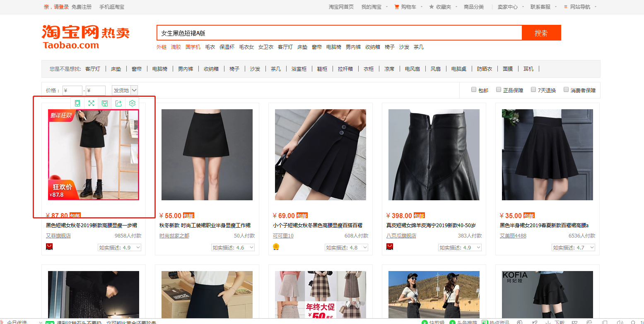This screenshot has width=644, height=324.
Task: Open the green gear settings icon
Action: tap(132, 103)
